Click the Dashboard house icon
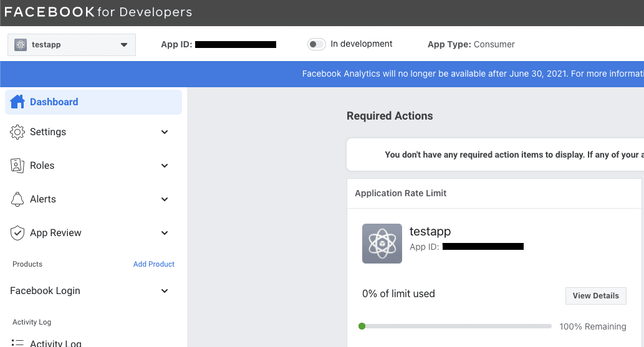 17,102
